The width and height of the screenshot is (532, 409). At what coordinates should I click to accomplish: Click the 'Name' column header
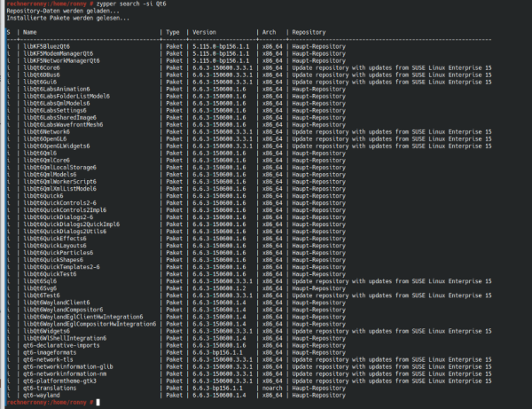tap(29, 32)
